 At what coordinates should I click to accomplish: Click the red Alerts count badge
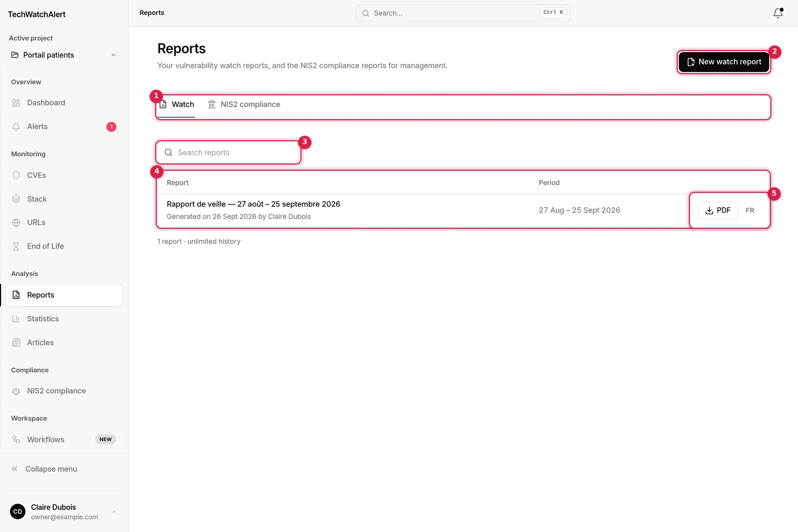111,127
